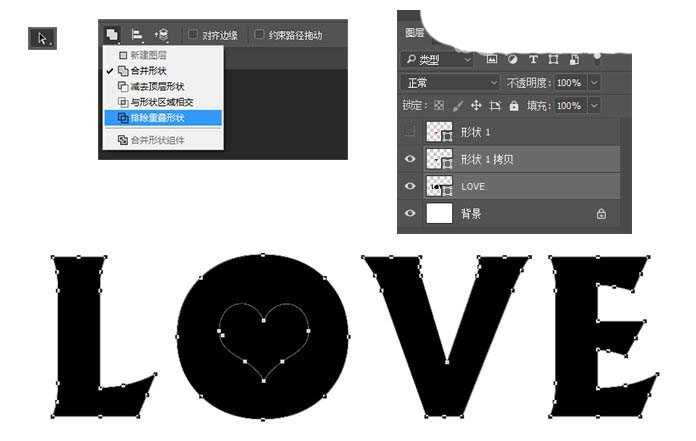The width and height of the screenshot is (696, 441).
Task: Click the path alignment icon
Action: click(x=137, y=35)
